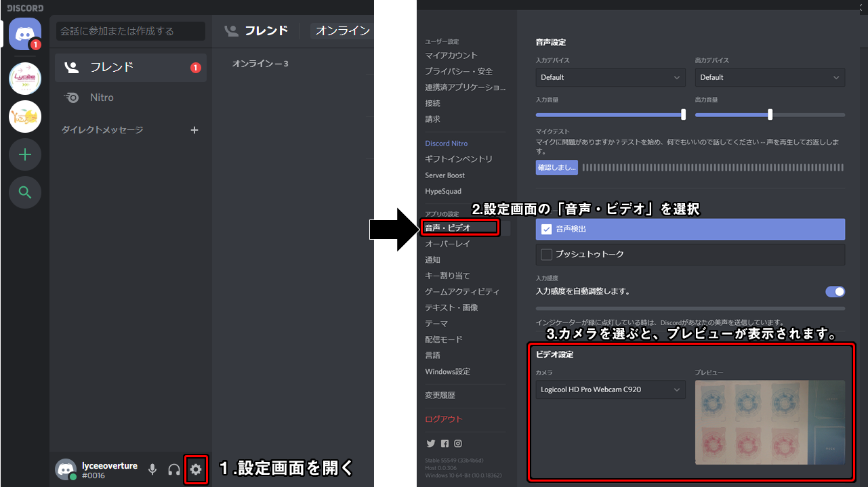
Task: Click the conversation search field
Action: 131,31
